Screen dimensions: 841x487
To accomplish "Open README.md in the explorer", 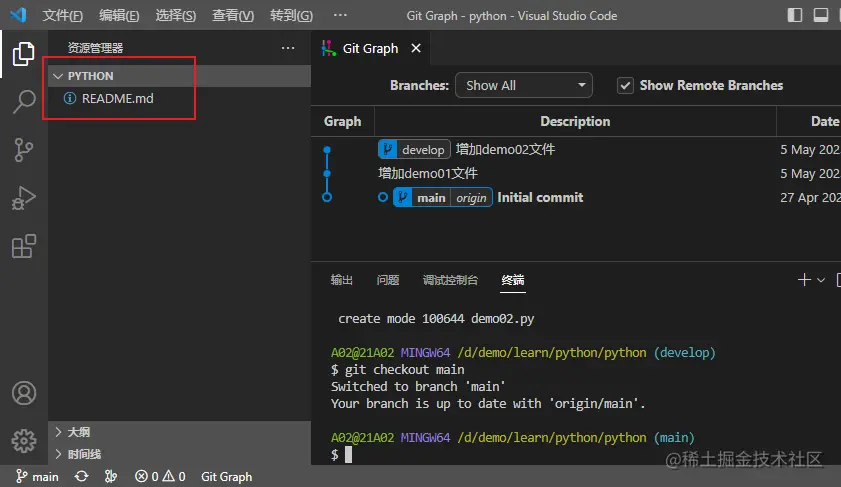I will coord(180,98).
